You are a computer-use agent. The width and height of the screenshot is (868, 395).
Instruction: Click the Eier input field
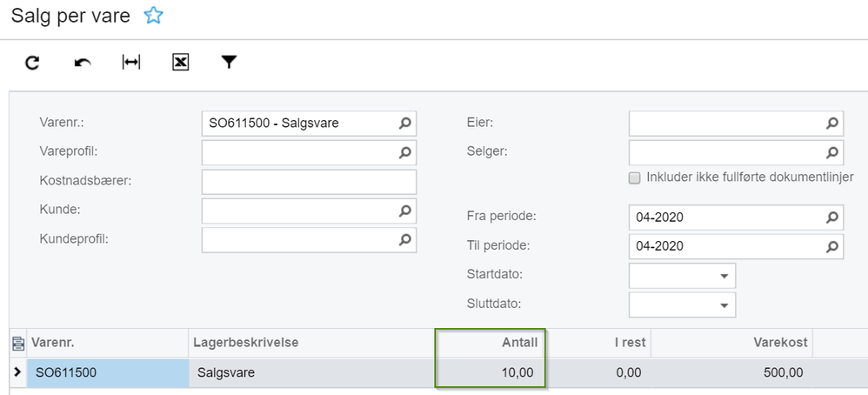(737, 124)
